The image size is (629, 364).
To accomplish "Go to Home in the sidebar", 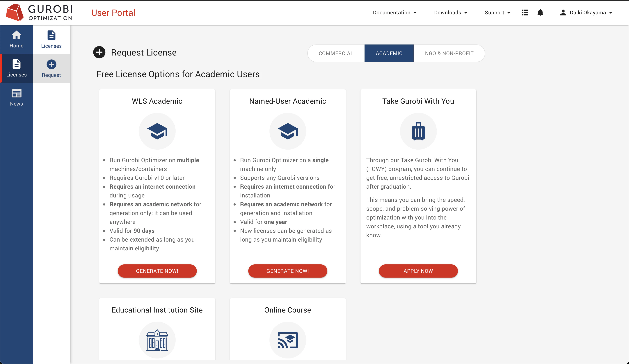I will tap(17, 39).
